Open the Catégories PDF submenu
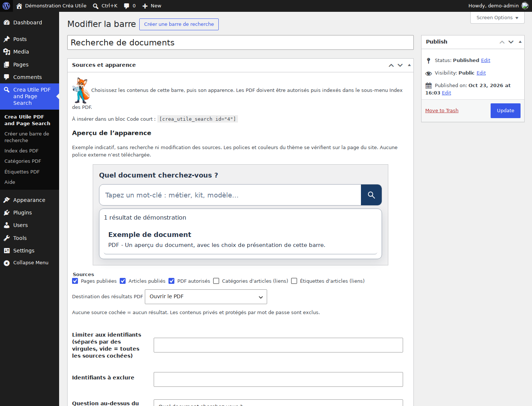The height and width of the screenshot is (406, 532). click(23, 161)
